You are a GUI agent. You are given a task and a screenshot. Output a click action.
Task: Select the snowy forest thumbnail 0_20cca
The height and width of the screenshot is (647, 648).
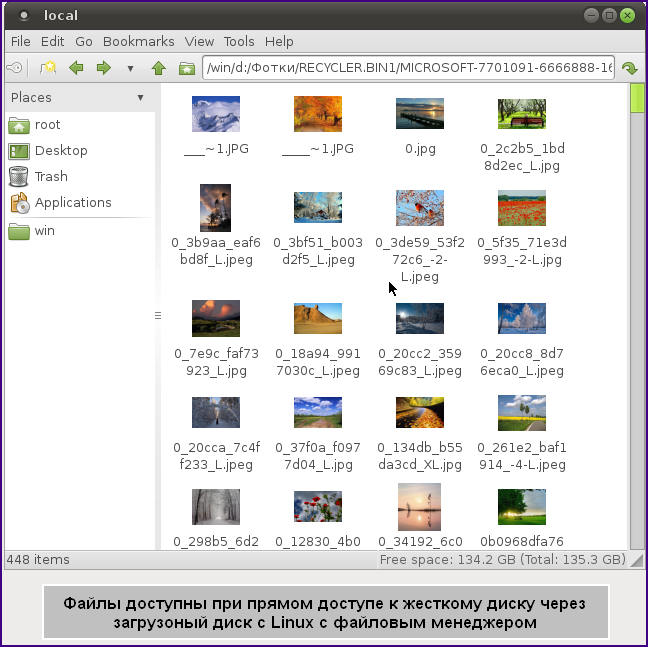[x=216, y=412]
